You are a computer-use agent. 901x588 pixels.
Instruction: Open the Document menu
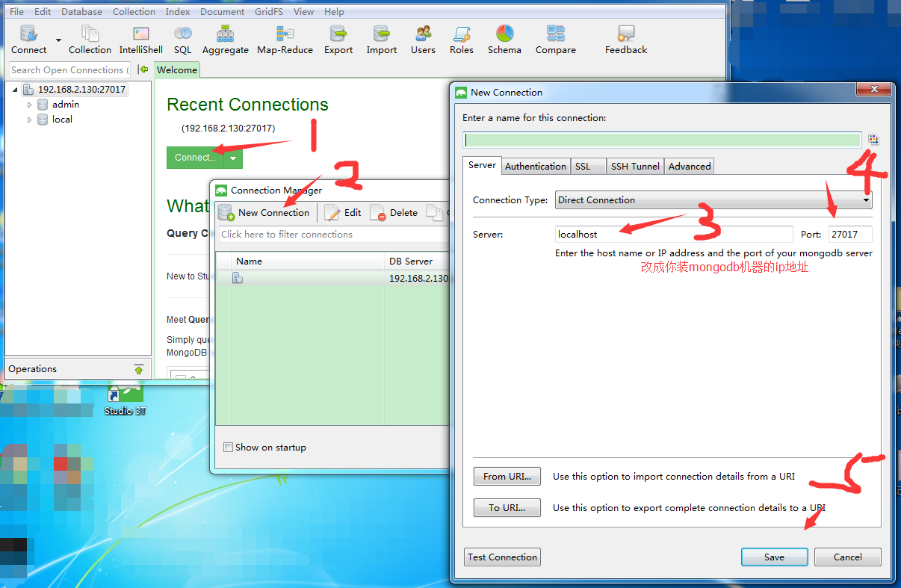223,12
